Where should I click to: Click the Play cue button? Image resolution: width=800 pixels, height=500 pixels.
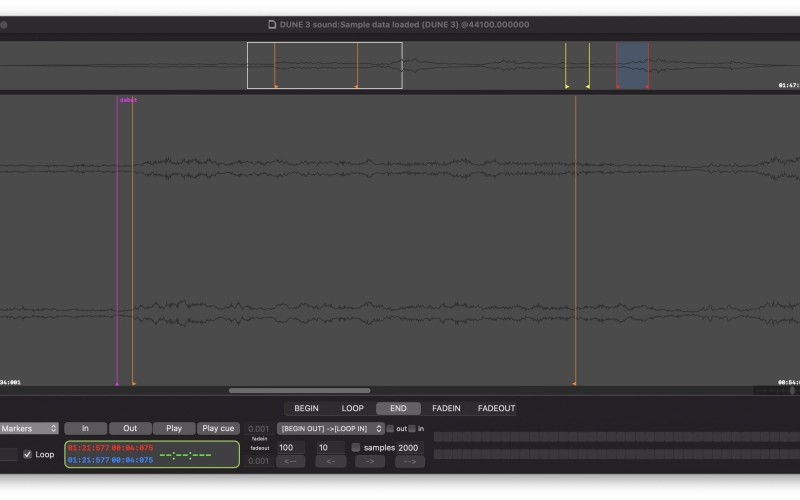click(x=218, y=429)
